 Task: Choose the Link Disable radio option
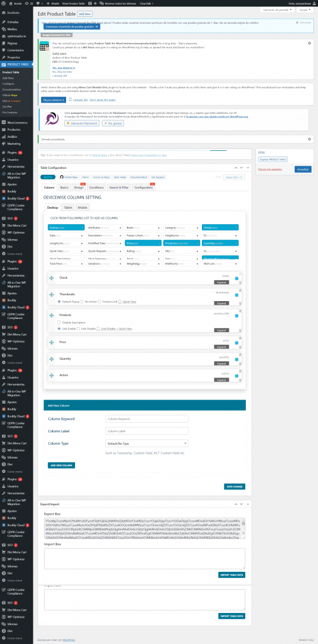[79, 329]
